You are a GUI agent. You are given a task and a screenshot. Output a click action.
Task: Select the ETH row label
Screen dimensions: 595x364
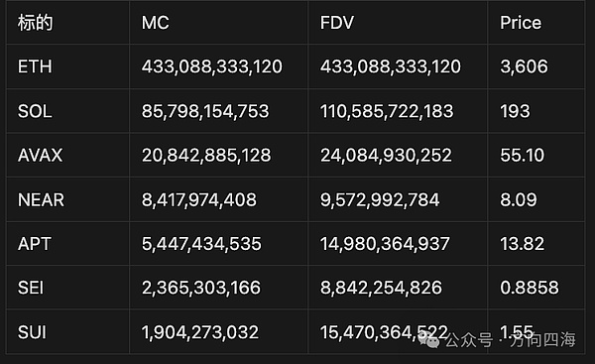[x=35, y=66]
